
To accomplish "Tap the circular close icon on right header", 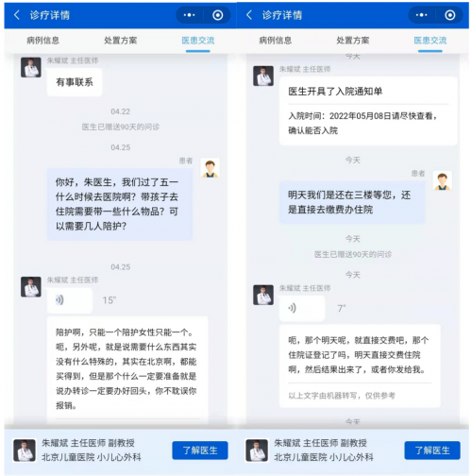I will point(450,15).
